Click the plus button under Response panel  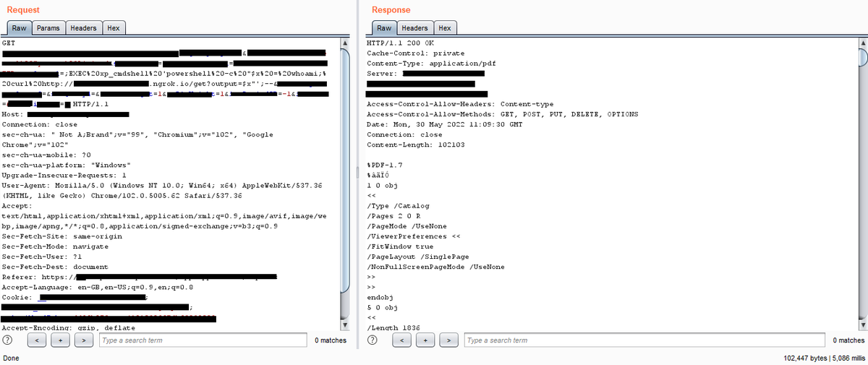coord(426,340)
